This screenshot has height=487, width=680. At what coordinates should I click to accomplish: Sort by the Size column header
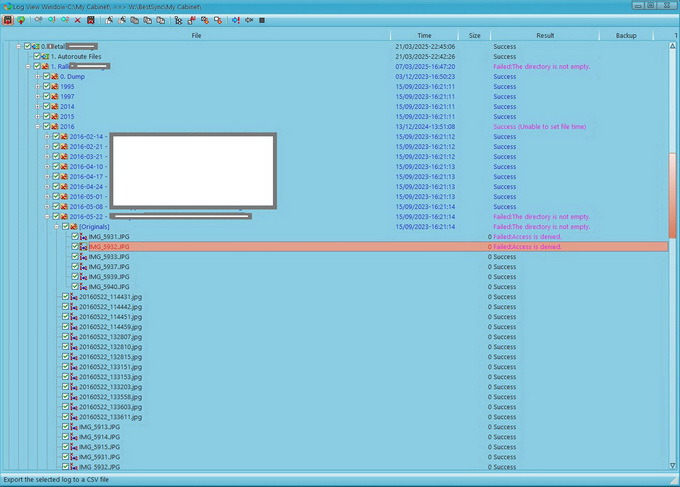point(474,36)
